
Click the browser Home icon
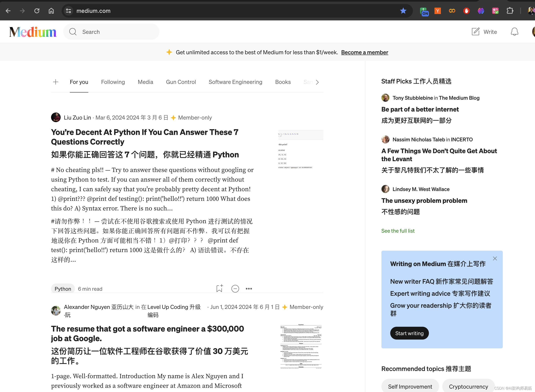click(x=51, y=11)
